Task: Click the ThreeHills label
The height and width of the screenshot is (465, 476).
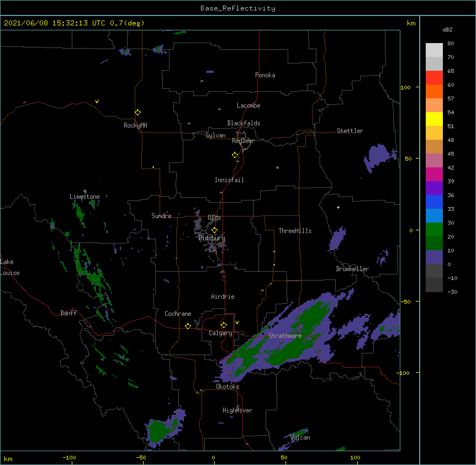Action: coord(295,231)
